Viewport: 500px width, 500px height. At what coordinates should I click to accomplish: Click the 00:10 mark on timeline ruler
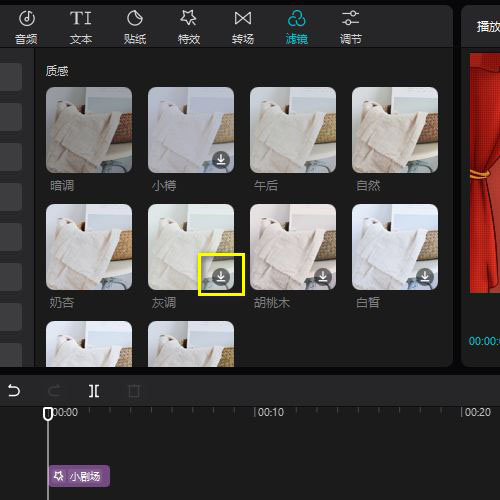271,412
